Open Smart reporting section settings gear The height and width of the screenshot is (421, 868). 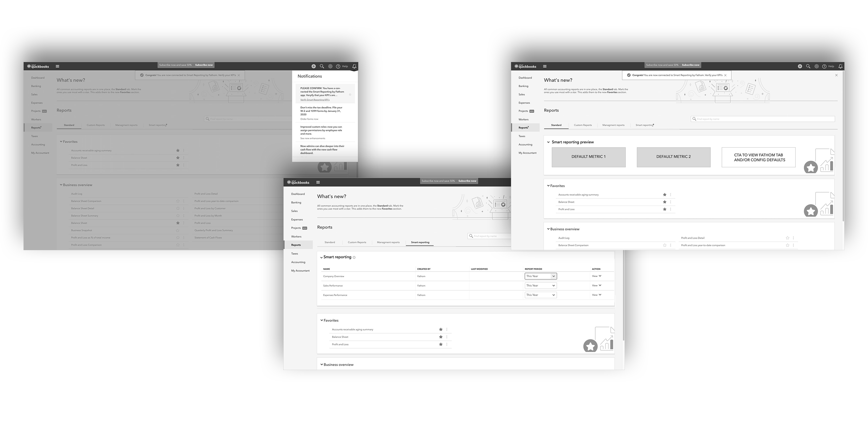[354, 257]
